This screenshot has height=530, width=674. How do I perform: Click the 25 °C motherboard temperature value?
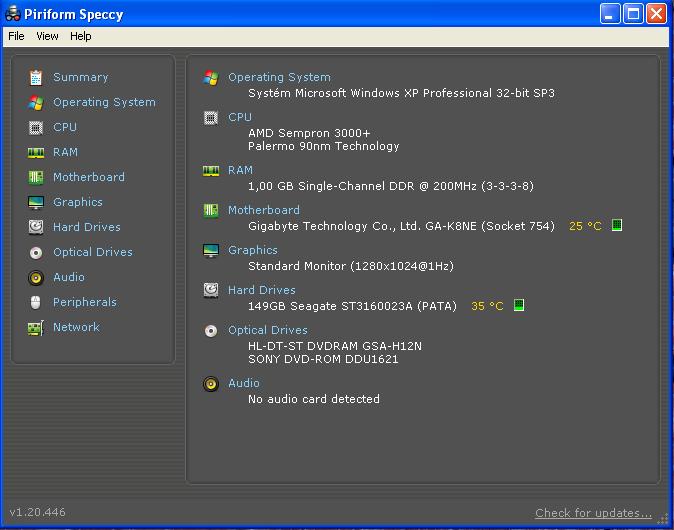click(585, 226)
